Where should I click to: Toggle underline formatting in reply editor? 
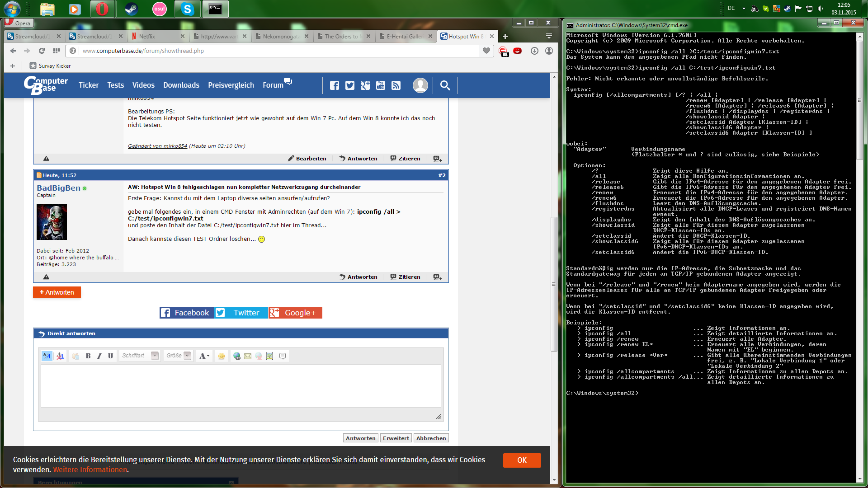click(110, 356)
